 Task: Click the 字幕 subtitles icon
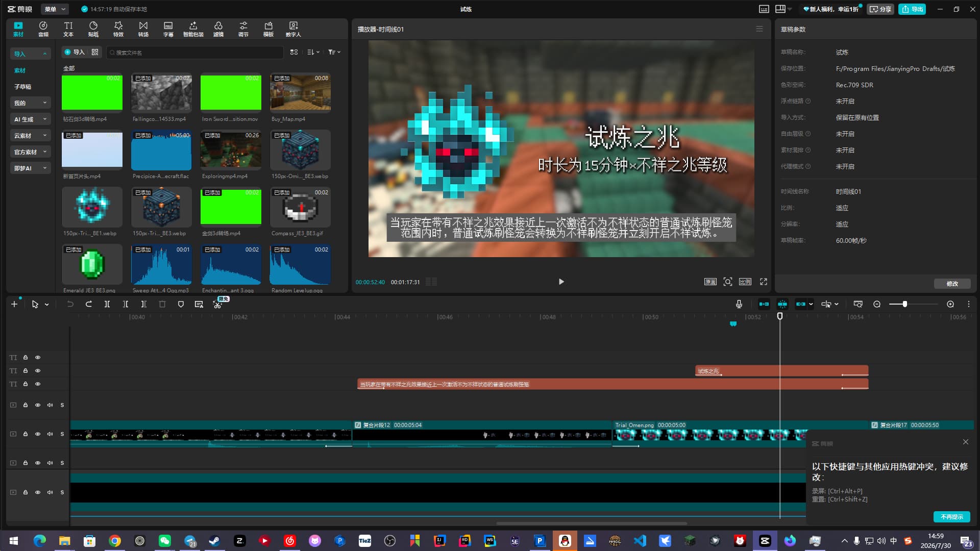pyautogui.click(x=168, y=29)
